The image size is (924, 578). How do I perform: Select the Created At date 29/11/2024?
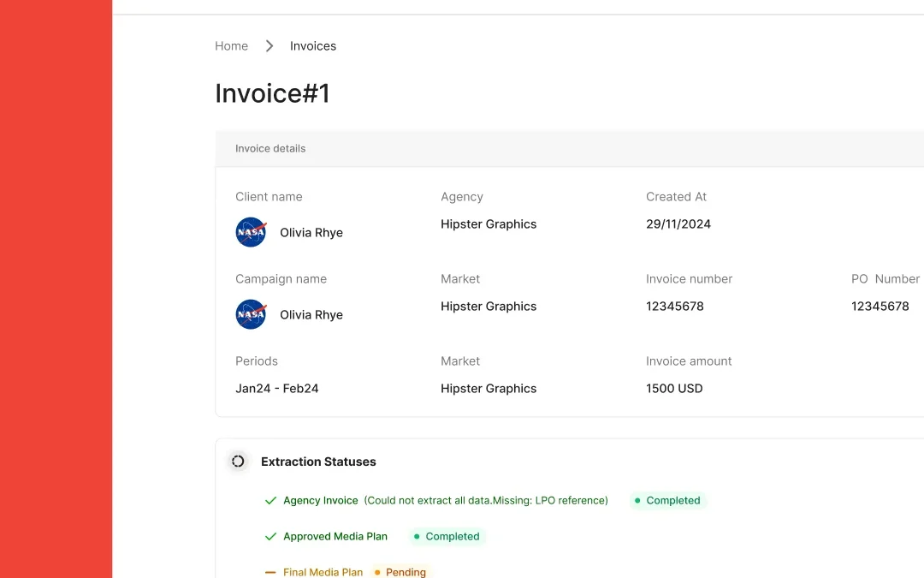[x=678, y=224]
